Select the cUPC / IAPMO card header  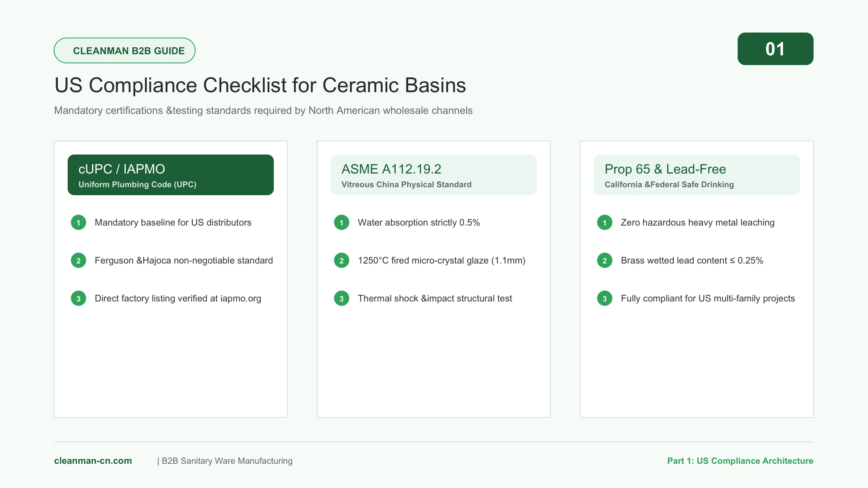click(171, 175)
